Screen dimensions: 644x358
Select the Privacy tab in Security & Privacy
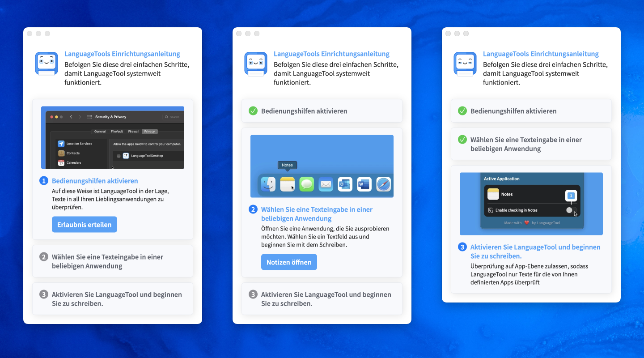pos(149,132)
